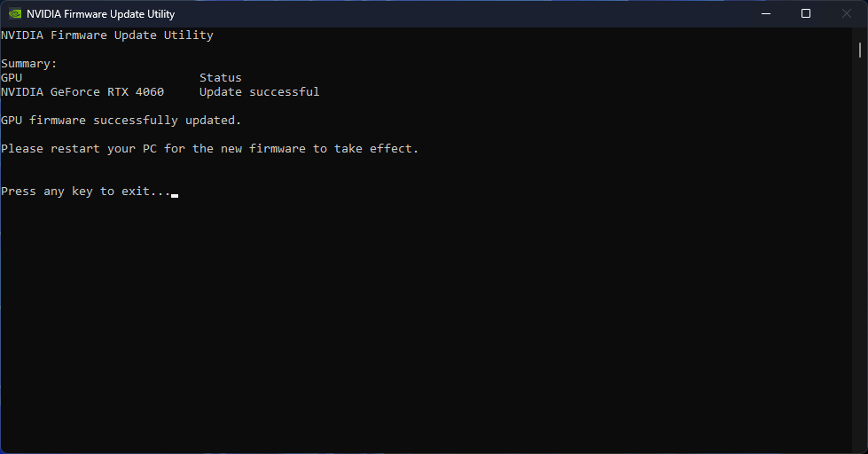This screenshot has height=454, width=868.
Task: Click the 'GPU' column header
Action: point(12,77)
